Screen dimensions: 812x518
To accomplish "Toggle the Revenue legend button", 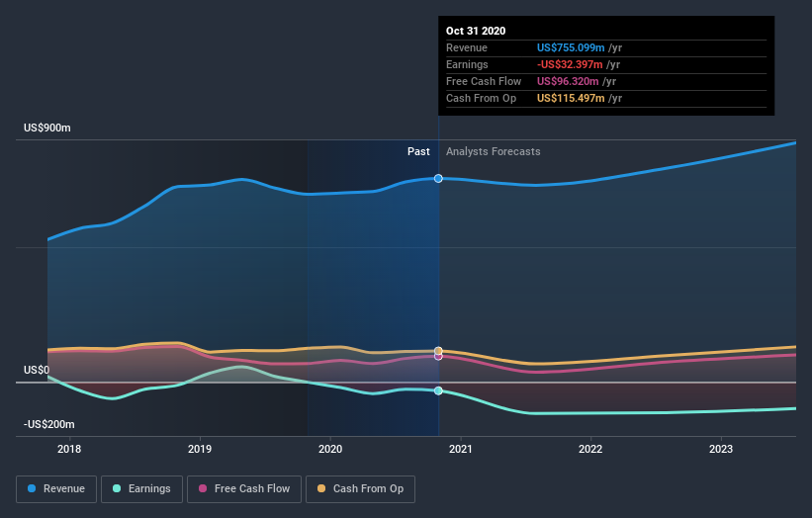I will click(x=56, y=489).
